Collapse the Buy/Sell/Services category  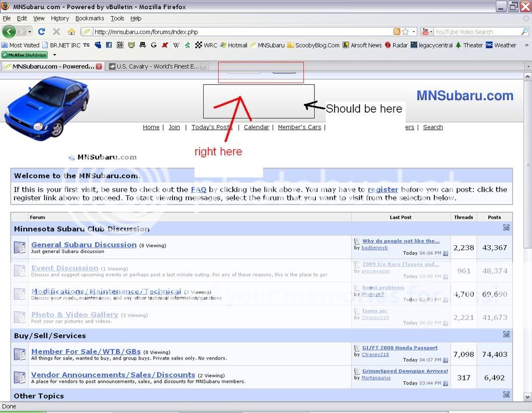[506, 335]
